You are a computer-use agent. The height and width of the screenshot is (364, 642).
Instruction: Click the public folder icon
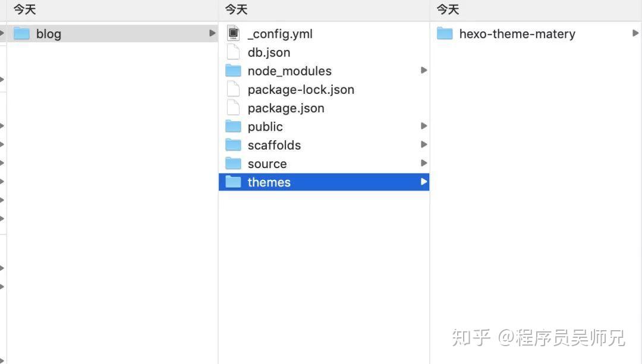coord(233,126)
